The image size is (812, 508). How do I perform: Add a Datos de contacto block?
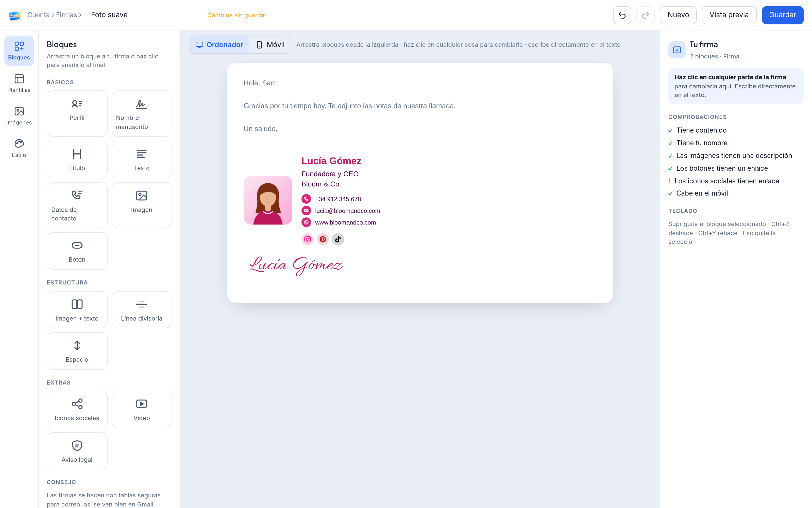pos(77,205)
